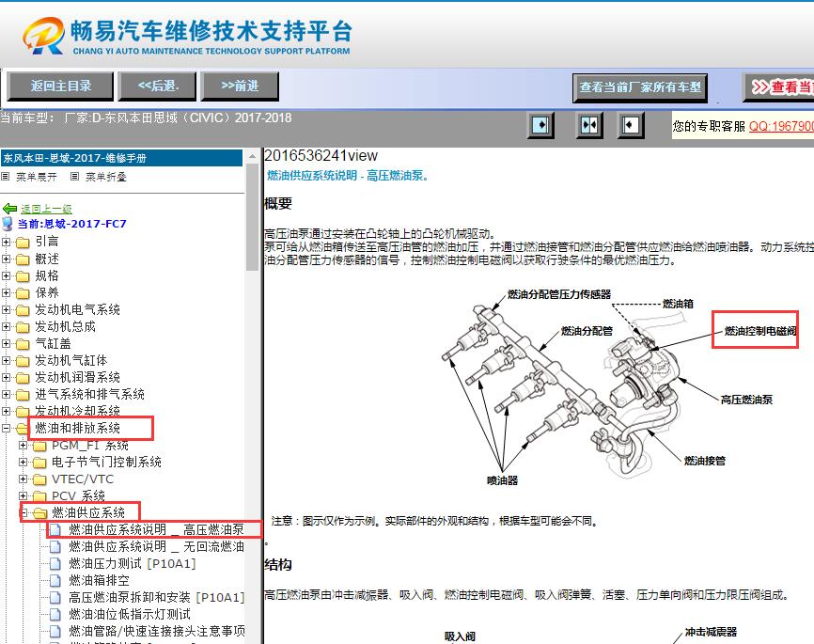Expand the 概述 folder
814x644 pixels.
[x=7, y=259]
